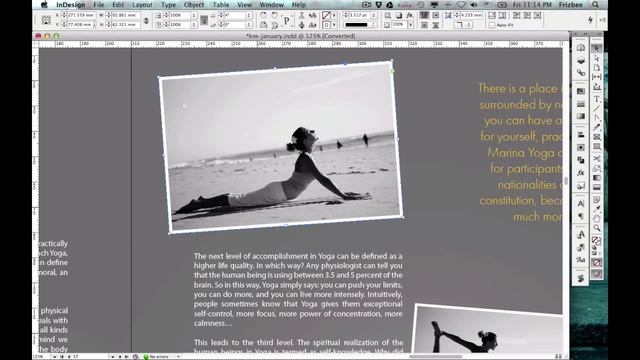Toggle the Auto-Fit checkbox
The width and height of the screenshot is (640, 360).
(492, 25)
